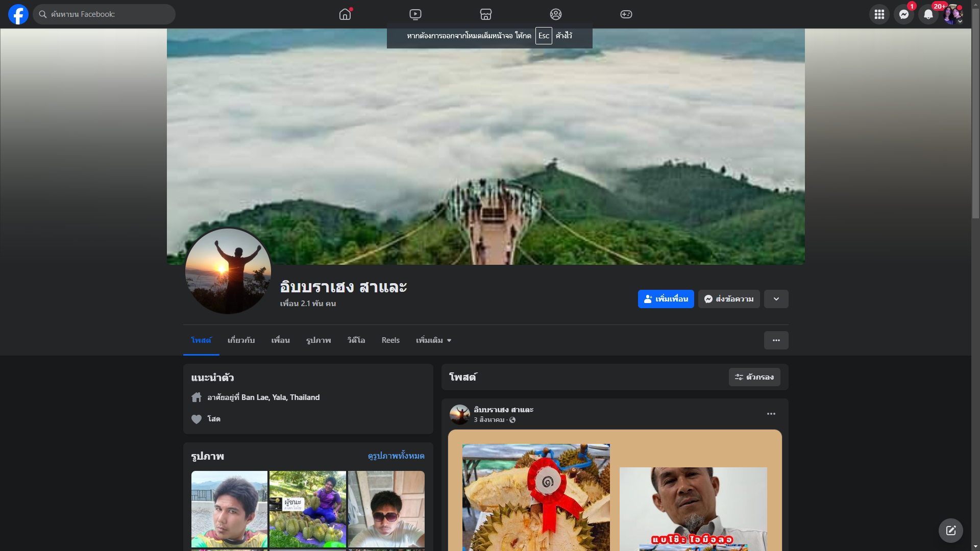Image resolution: width=980 pixels, height=551 pixels.
Task: Open the Watch video icon
Action: click(415, 14)
